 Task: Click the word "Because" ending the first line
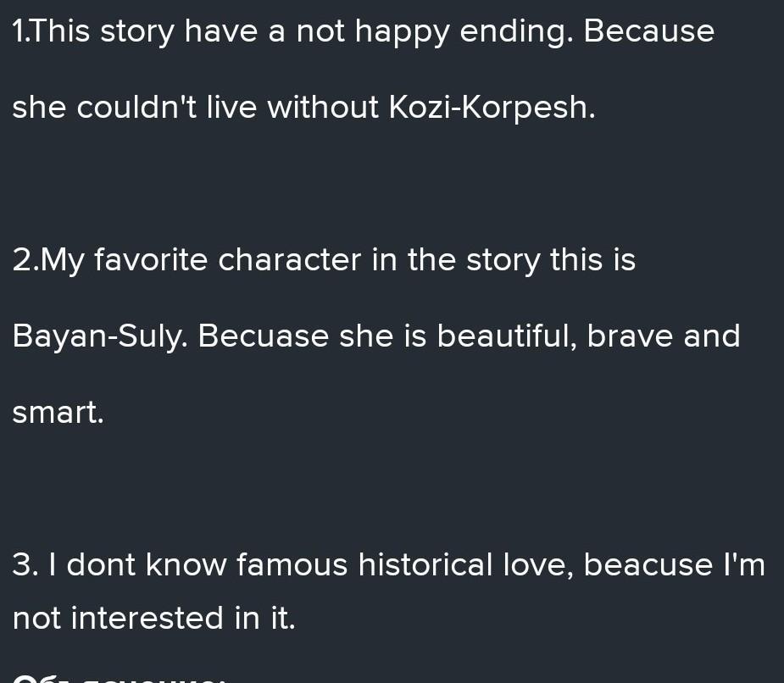click(649, 31)
